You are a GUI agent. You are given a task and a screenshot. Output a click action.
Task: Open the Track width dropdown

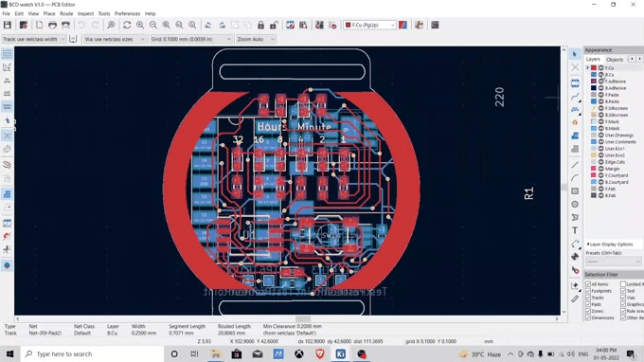pos(34,39)
